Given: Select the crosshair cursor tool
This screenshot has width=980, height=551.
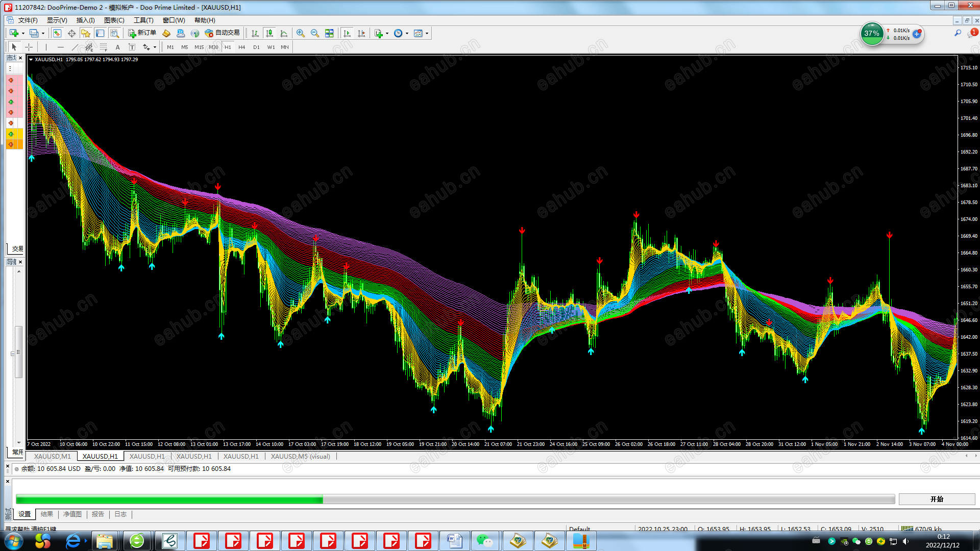Looking at the screenshot, I should pyautogui.click(x=29, y=47).
